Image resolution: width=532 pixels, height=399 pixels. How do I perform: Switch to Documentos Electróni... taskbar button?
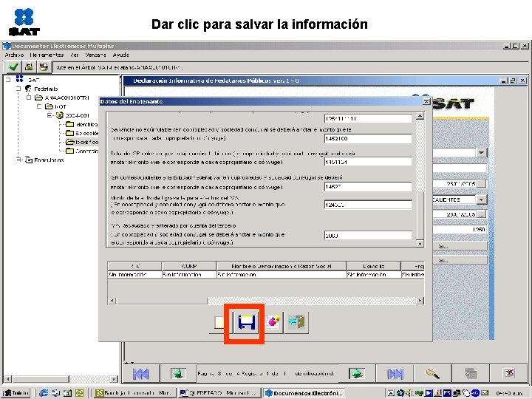(304, 393)
